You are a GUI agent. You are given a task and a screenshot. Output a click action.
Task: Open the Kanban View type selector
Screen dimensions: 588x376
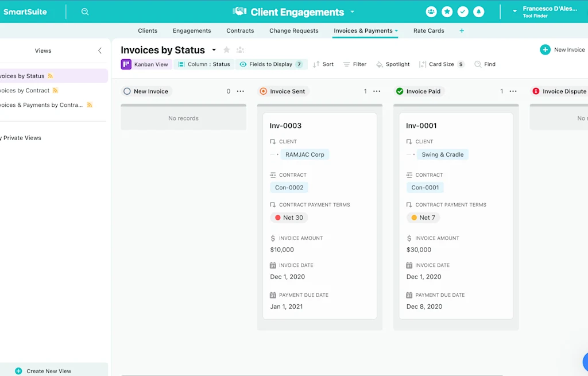click(x=146, y=64)
